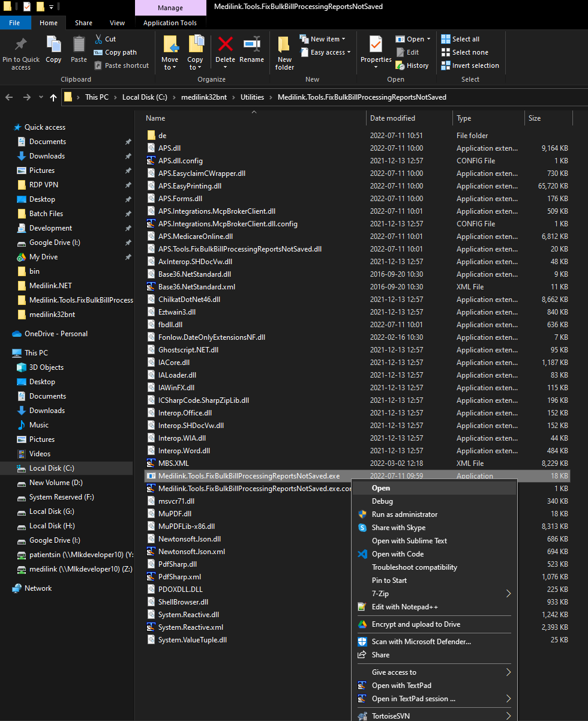Screen dimensions: 588x721
Task: Click Local Disk (C:) in breadcrumb
Action: [146, 97]
